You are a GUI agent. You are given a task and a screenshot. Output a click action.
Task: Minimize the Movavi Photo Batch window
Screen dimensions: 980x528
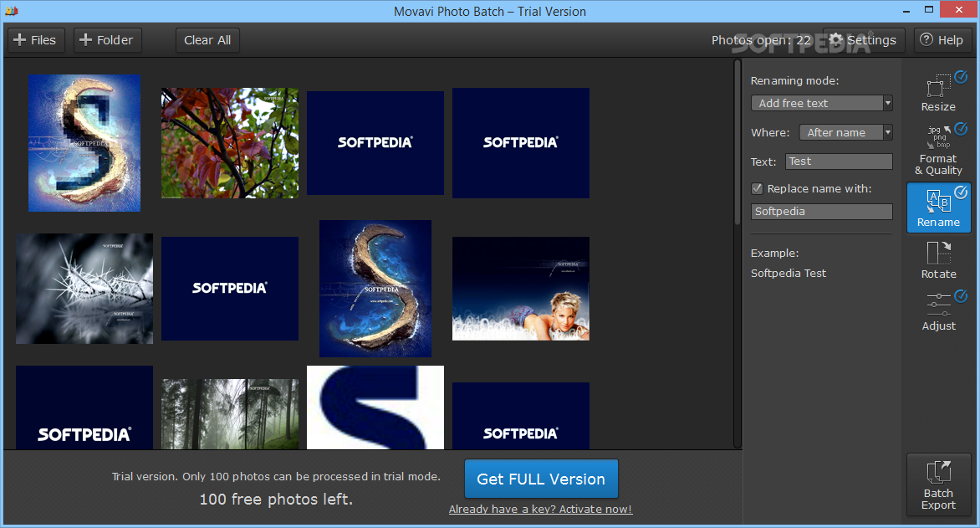pos(906,11)
